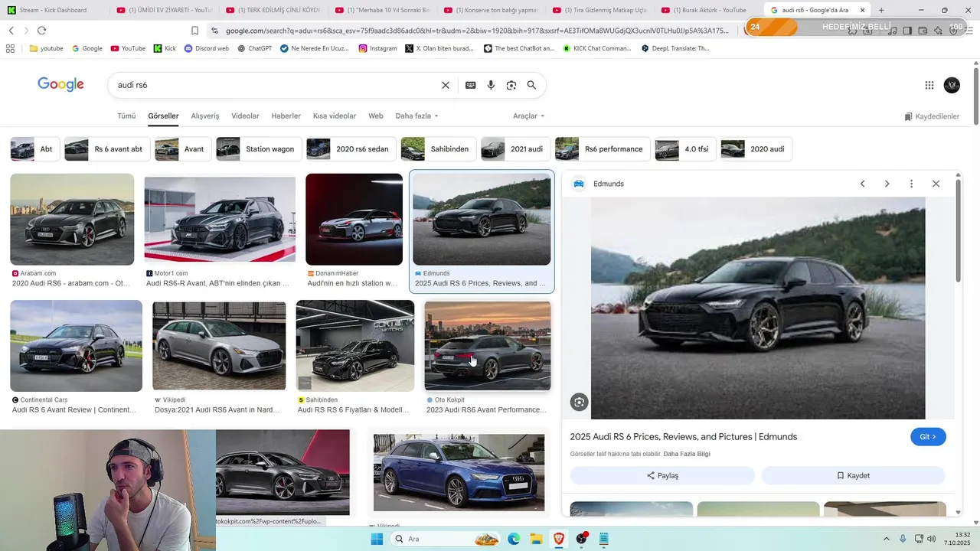Submit search with the magnifier icon
The width and height of the screenshot is (980, 551).
point(531,85)
